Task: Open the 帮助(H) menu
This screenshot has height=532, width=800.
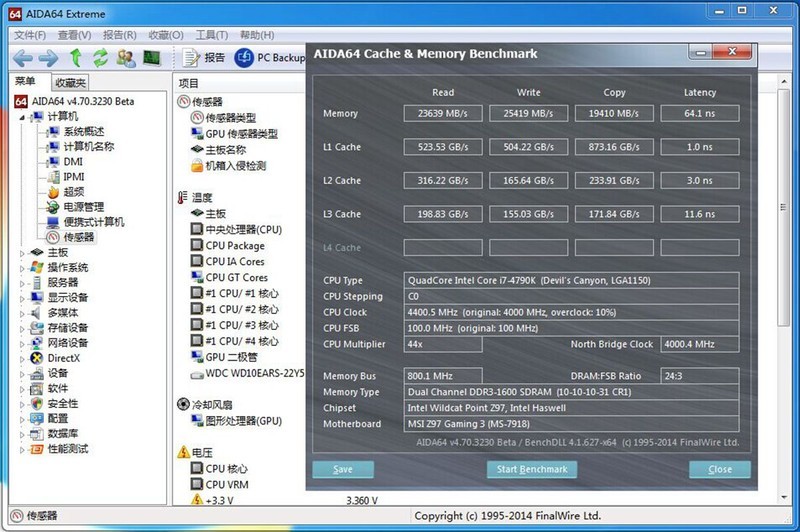Action: (x=257, y=35)
